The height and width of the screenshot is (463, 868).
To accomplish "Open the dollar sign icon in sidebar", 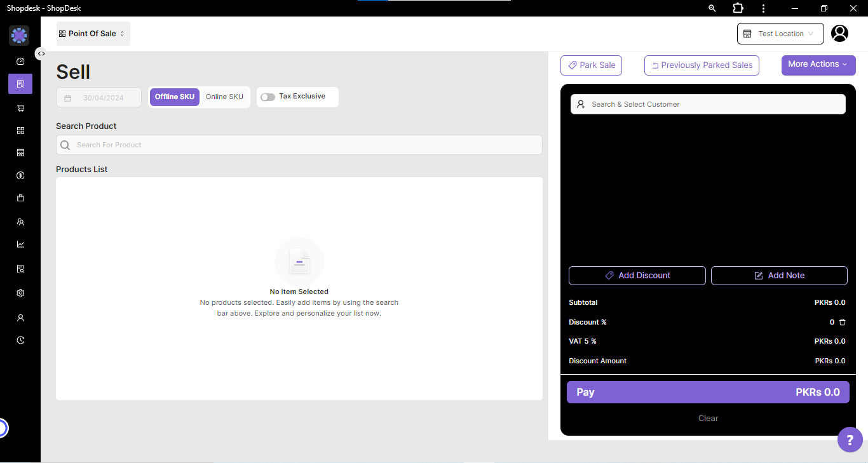I will tap(20, 175).
